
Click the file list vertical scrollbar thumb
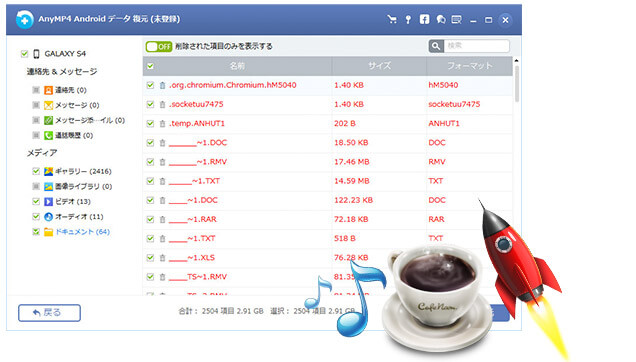[x=517, y=84]
